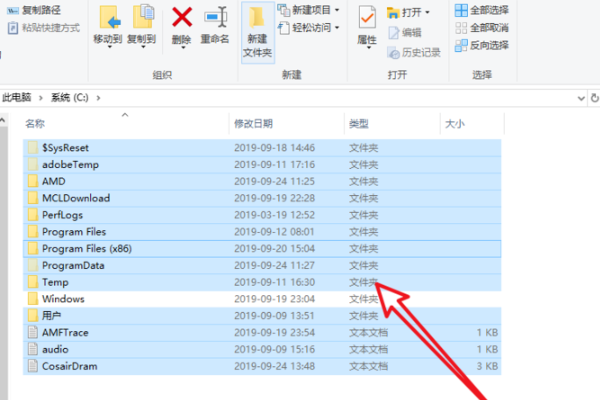Expand chevron after 系统 (C:) breadcrumb
600x400 pixels.
(98, 98)
